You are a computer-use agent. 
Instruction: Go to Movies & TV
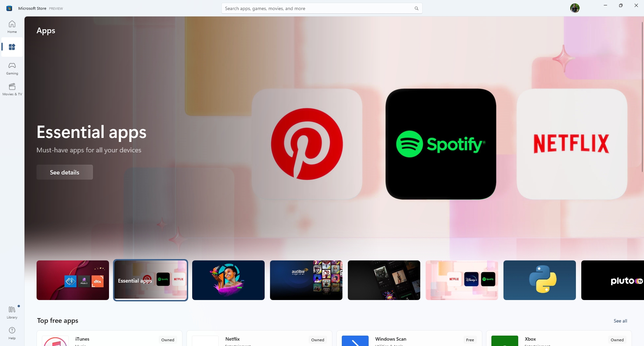pos(12,89)
